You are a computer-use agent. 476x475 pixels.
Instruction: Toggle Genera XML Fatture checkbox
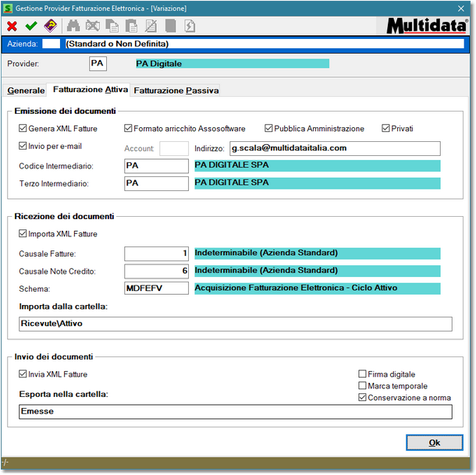[23, 128]
